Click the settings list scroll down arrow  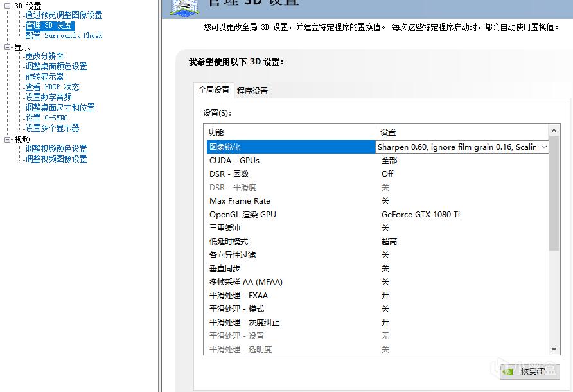pos(554,349)
